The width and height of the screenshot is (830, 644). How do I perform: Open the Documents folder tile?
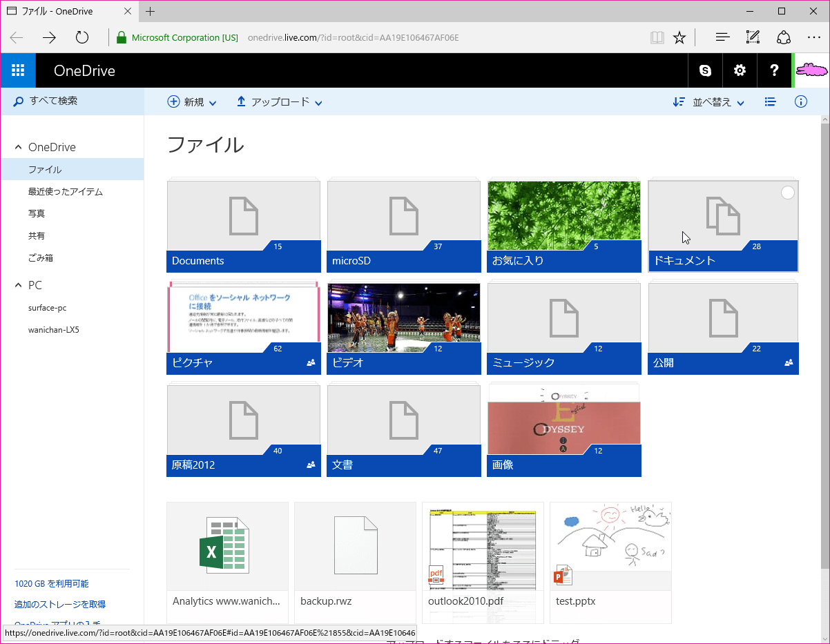coord(244,226)
